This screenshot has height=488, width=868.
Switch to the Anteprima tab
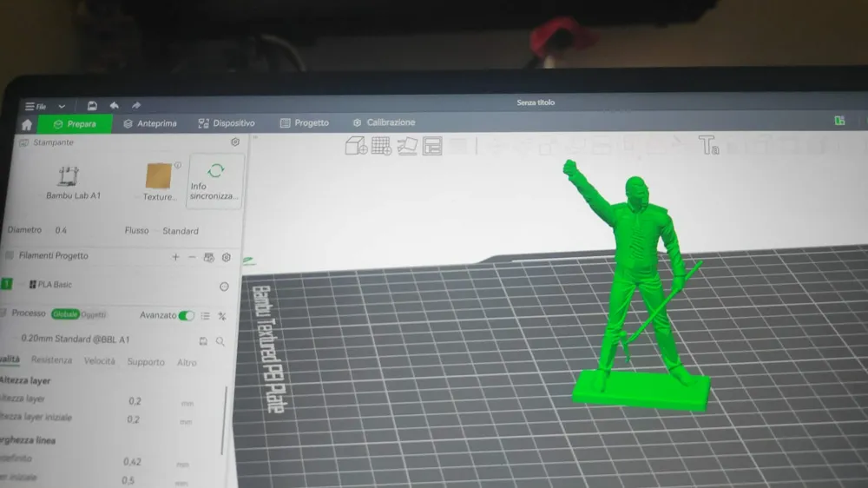click(150, 123)
